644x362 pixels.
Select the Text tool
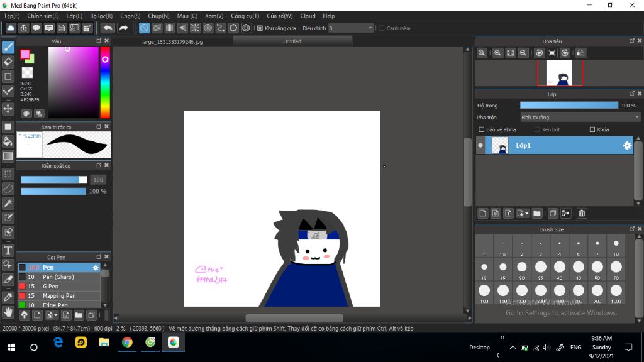(8, 250)
